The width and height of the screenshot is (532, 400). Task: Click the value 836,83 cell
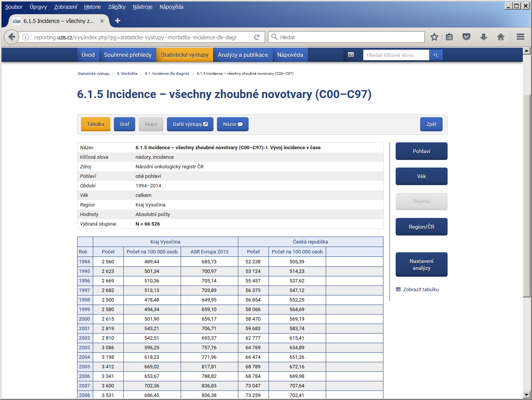coord(209,386)
